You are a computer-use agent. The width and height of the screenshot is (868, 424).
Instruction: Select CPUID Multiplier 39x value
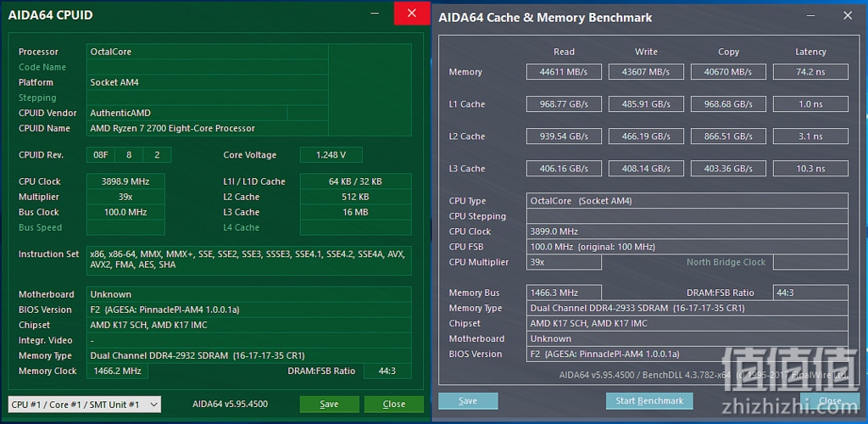(125, 197)
